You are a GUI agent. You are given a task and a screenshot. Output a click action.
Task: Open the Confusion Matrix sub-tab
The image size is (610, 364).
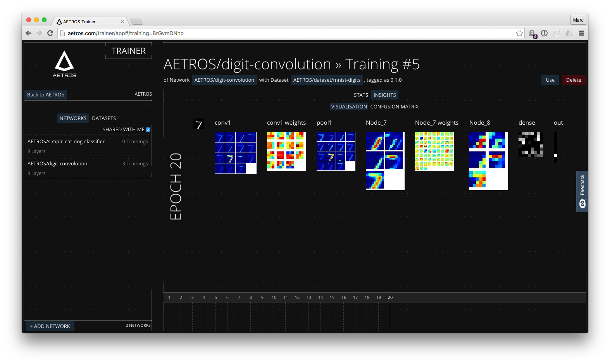click(x=395, y=106)
